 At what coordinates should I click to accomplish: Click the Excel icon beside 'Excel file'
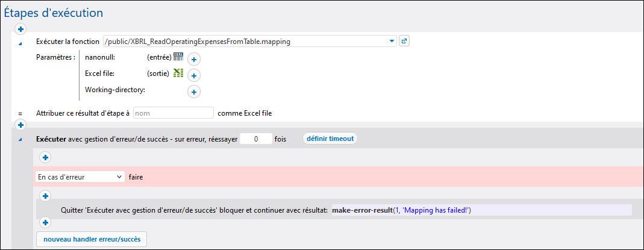(178, 73)
